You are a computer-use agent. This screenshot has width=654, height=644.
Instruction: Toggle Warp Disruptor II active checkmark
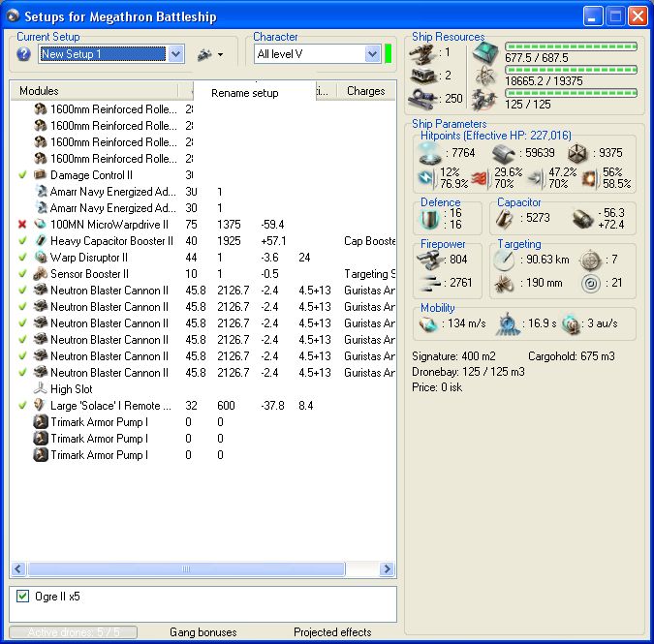click(22, 258)
